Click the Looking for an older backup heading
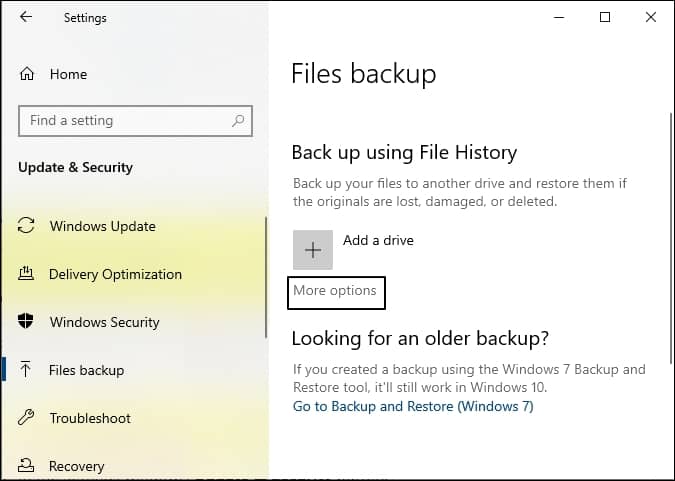This screenshot has height=481, width=675. click(x=420, y=338)
